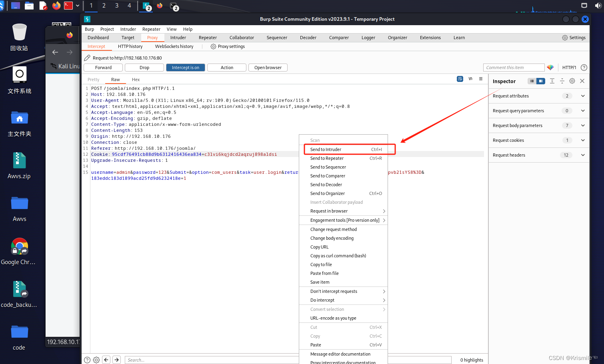Launch text editor icon in taskbar

pos(43,6)
